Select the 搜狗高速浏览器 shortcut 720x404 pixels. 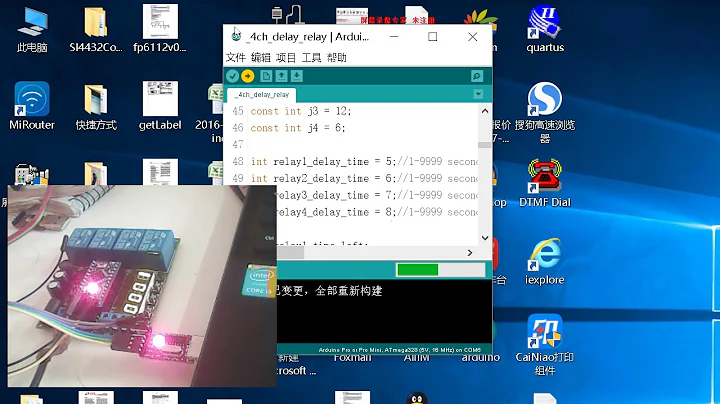tap(545, 112)
